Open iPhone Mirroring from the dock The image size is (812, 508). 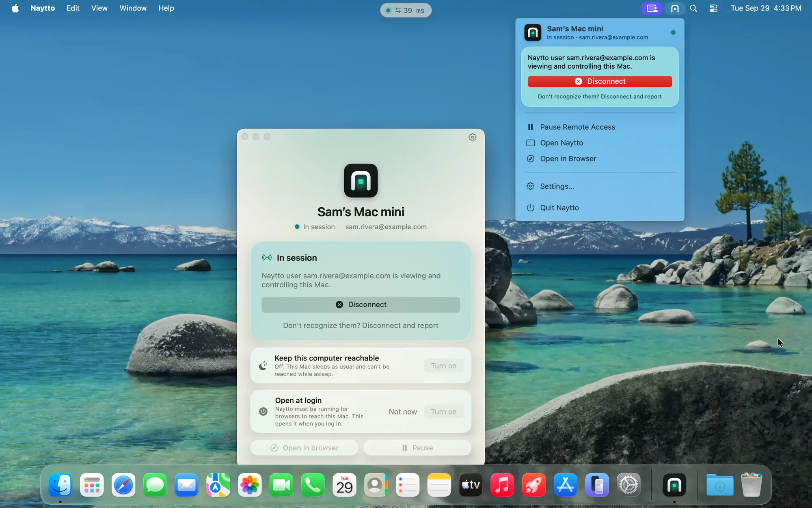[597, 485]
